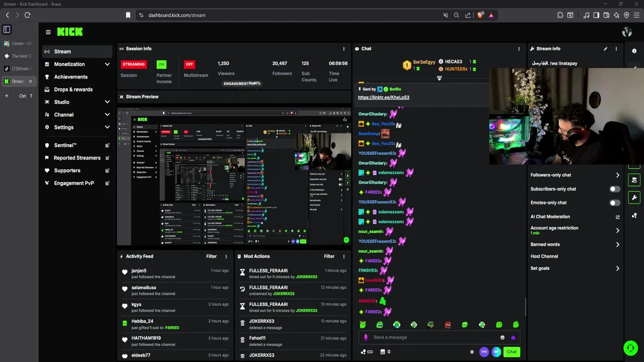Toggle Brave sidebar panel icon

tap(596, 15)
